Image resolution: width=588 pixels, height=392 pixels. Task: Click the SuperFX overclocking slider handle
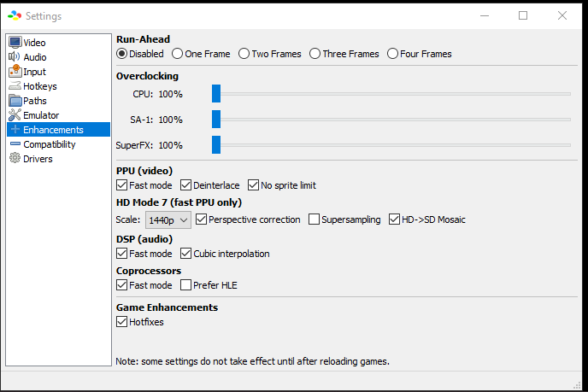point(216,145)
